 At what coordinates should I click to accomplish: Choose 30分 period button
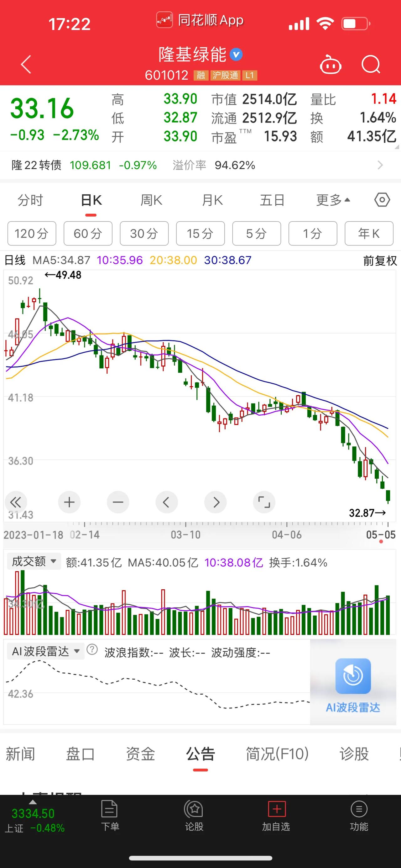[144, 233]
